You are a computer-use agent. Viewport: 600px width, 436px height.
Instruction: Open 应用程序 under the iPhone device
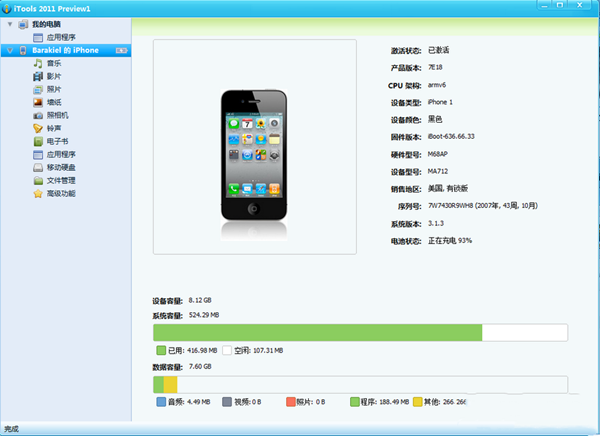38,154
